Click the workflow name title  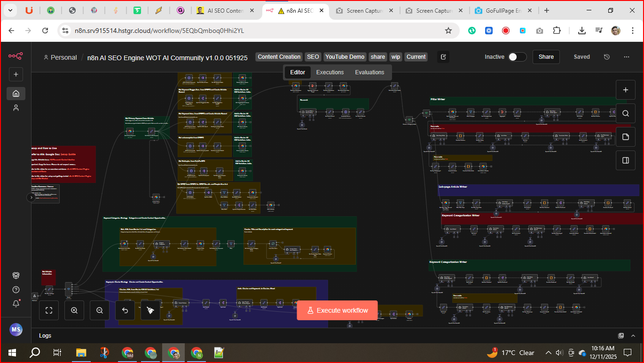point(167,57)
